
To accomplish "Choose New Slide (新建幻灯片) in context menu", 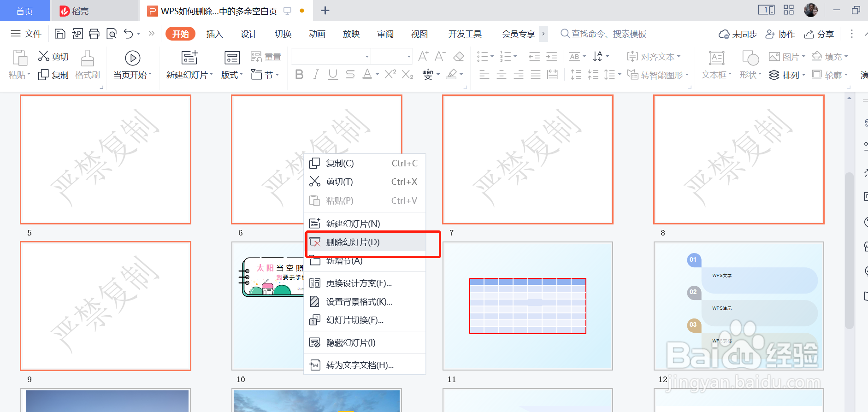I will pos(365,224).
